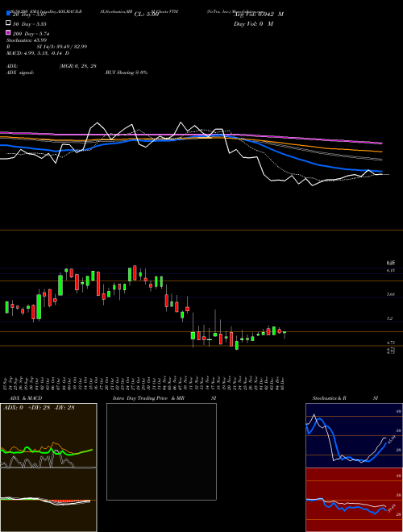Click the 'Stochastics & R' panel title

(x=330, y=398)
